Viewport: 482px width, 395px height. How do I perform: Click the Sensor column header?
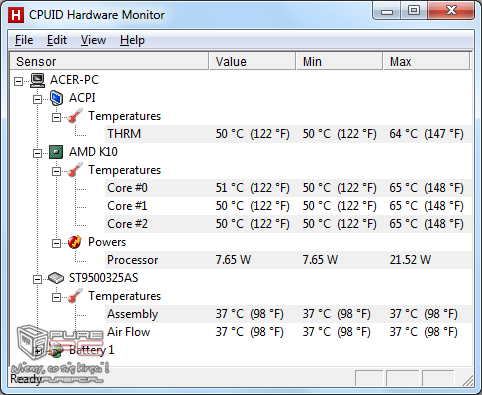109,61
